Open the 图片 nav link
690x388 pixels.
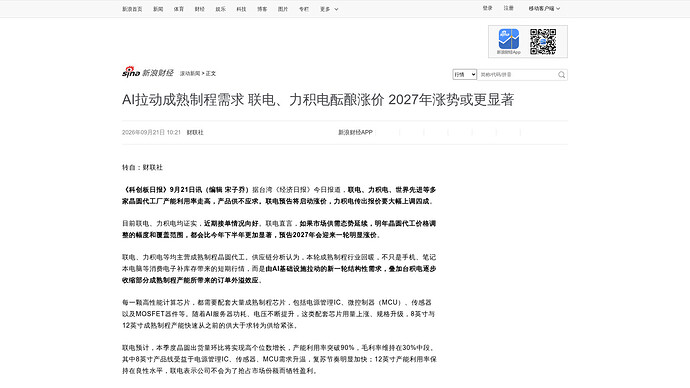coord(283,9)
